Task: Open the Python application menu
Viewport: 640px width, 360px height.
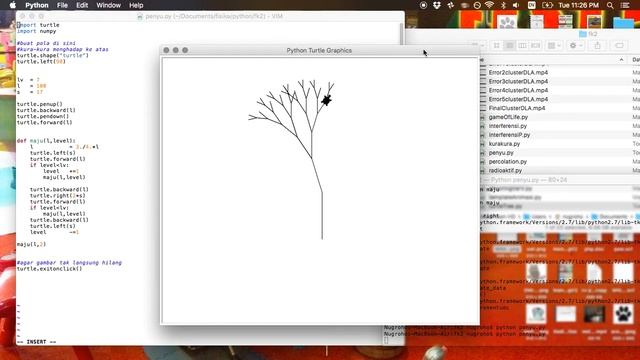Action: pos(37,5)
